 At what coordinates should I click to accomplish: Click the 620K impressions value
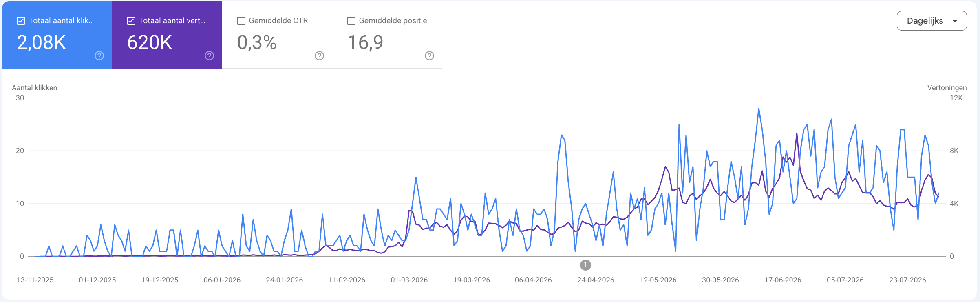point(150,42)
